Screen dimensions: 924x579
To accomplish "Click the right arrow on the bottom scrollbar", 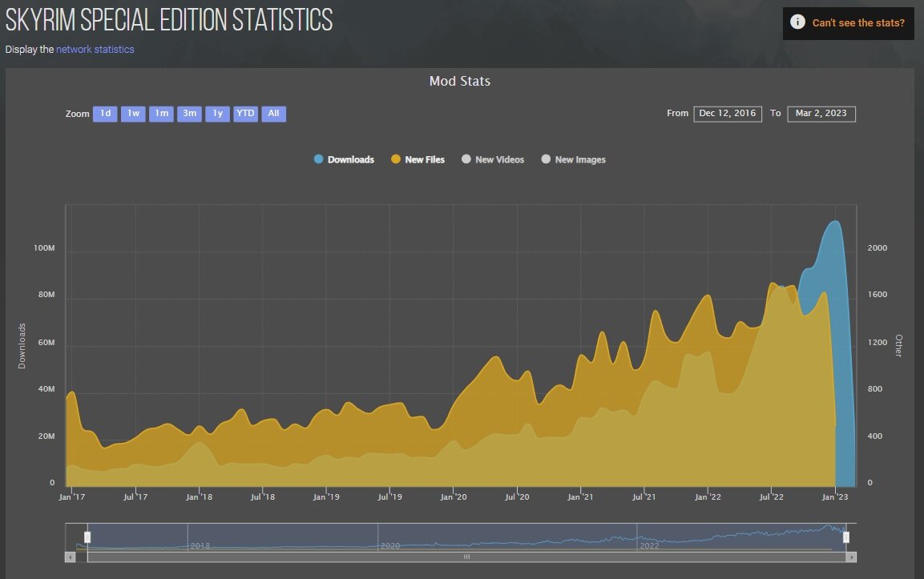I will tap(852, 556).
